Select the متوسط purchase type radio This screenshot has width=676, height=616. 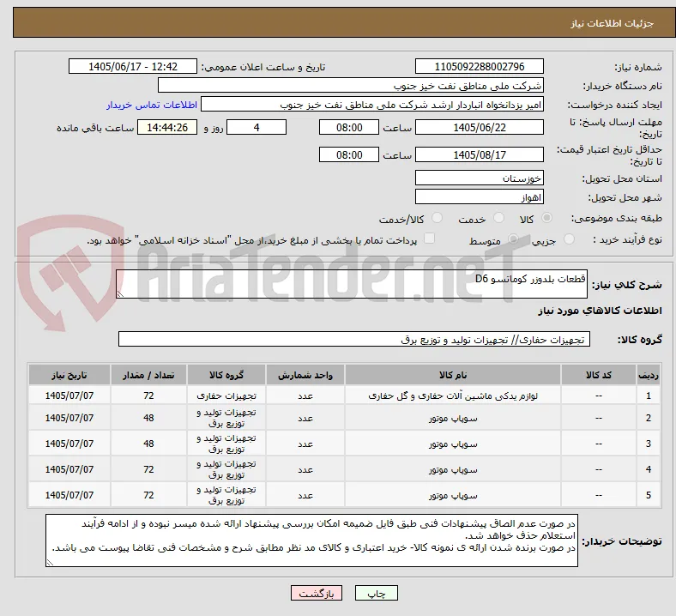(513, 239)
